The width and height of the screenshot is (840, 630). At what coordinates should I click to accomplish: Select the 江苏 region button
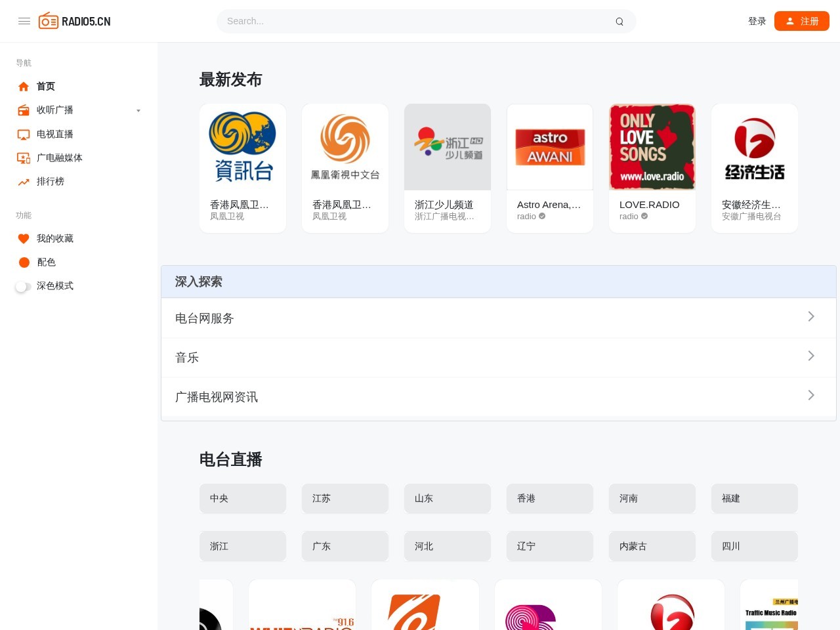pyautogui.click(x=345, y=499)
